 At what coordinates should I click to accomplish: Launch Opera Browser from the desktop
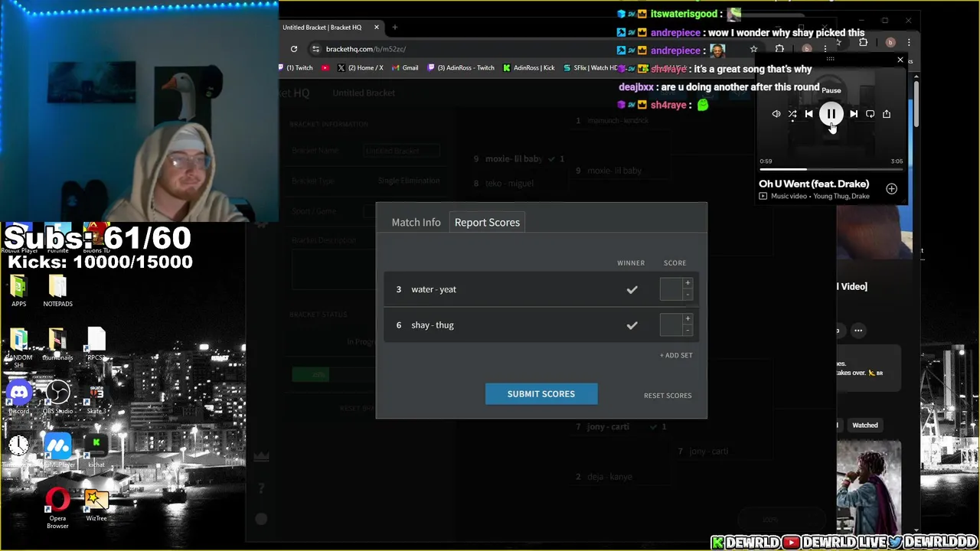point(57,509)
